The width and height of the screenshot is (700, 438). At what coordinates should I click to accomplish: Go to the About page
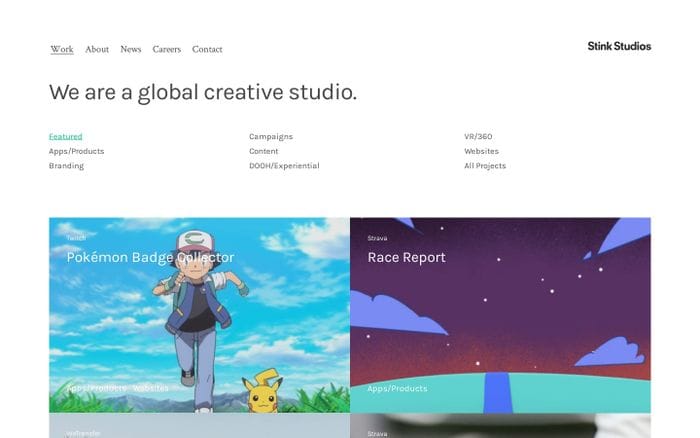(x=97, y=49)
